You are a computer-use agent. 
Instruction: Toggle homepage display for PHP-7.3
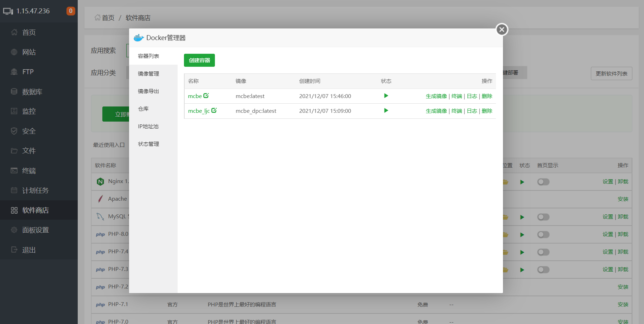tap(543, 270)
